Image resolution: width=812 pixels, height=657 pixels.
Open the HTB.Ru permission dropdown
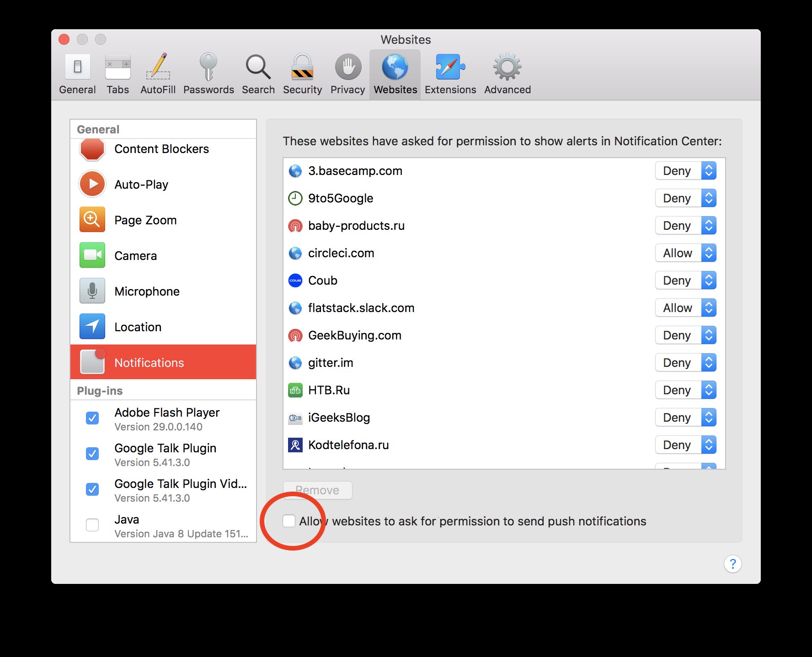point(685,390)
